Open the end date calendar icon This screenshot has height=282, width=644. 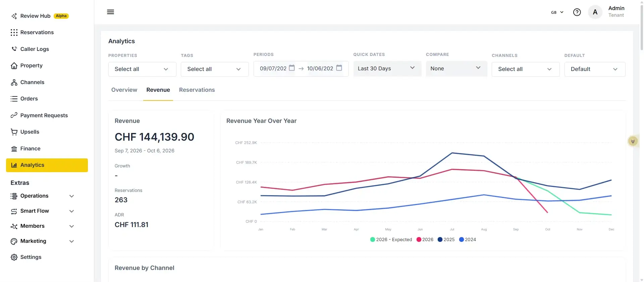(x=339, y=68)
